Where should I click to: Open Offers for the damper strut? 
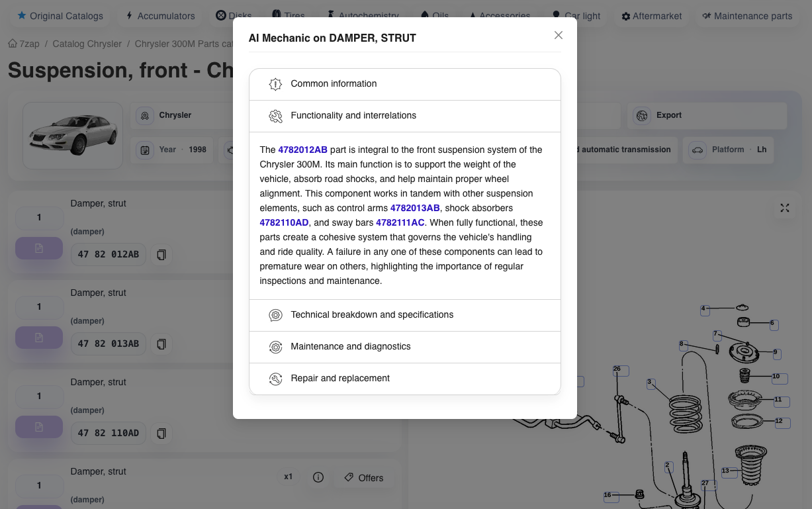(364, 478)
